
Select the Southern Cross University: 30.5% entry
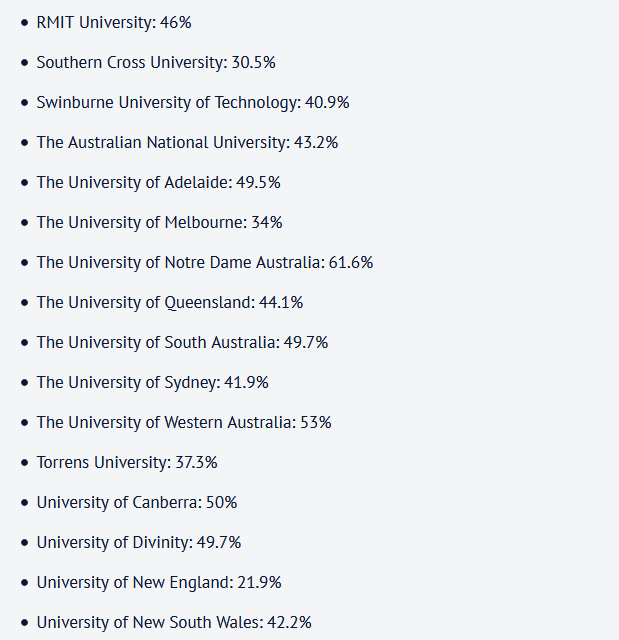(x=156, y=62)
